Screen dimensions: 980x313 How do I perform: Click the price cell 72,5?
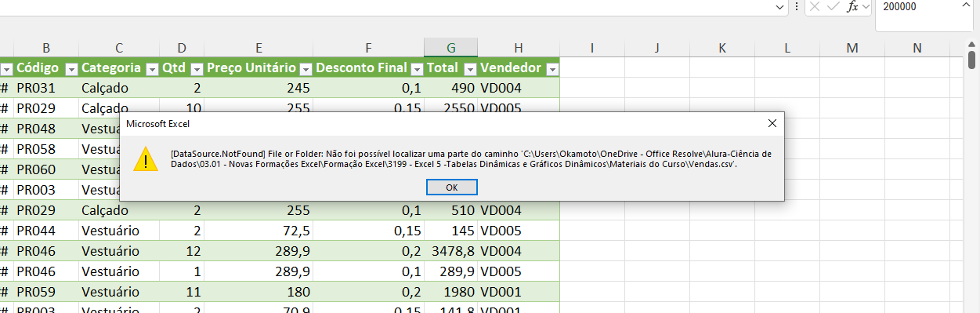tap(259, 231)
